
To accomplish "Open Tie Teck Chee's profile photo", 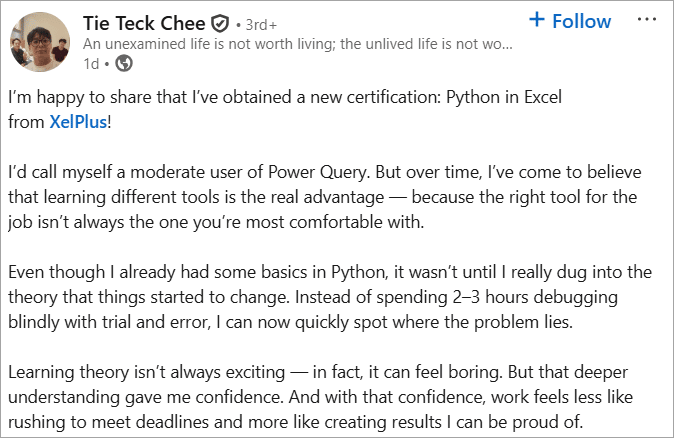I will (40, 41).
